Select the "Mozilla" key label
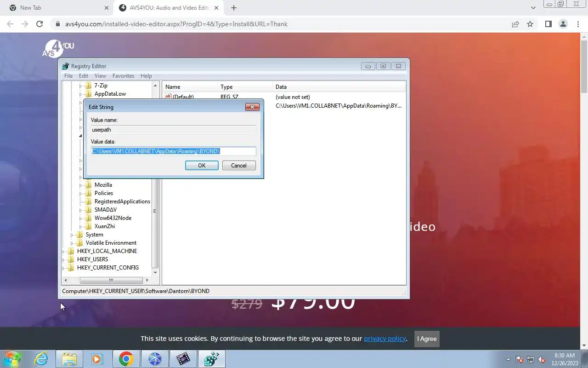The height and width of the screenshot is (368, 588). click(103, 185)
